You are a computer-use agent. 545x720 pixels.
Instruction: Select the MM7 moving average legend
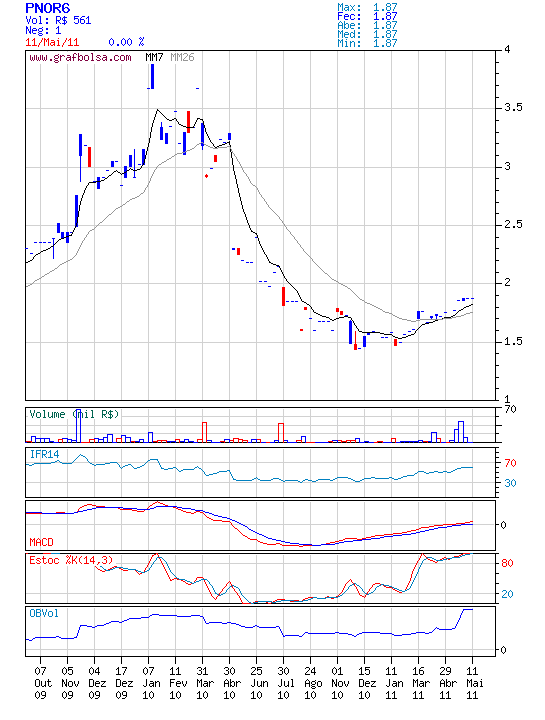click(154, 57)
